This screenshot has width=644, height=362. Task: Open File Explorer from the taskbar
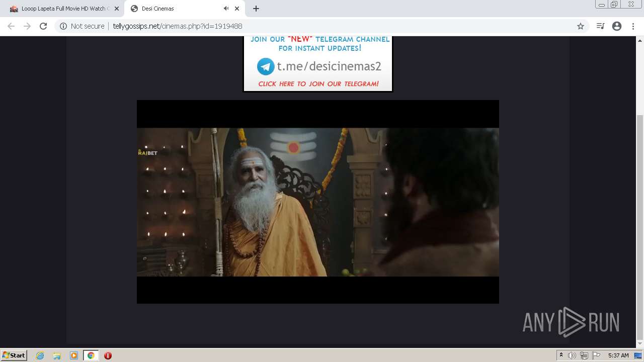pyautogui.click(x=57, y=355)
